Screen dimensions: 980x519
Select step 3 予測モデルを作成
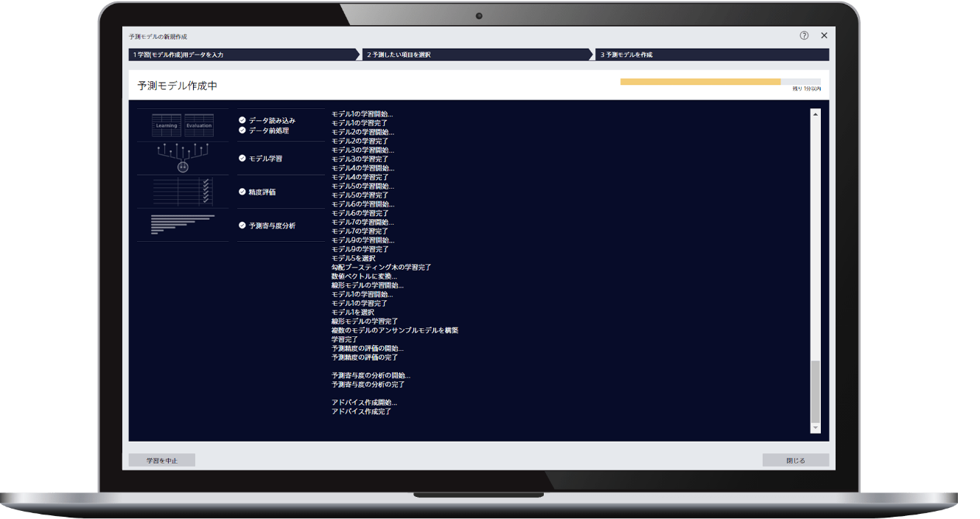pos(711,55)
